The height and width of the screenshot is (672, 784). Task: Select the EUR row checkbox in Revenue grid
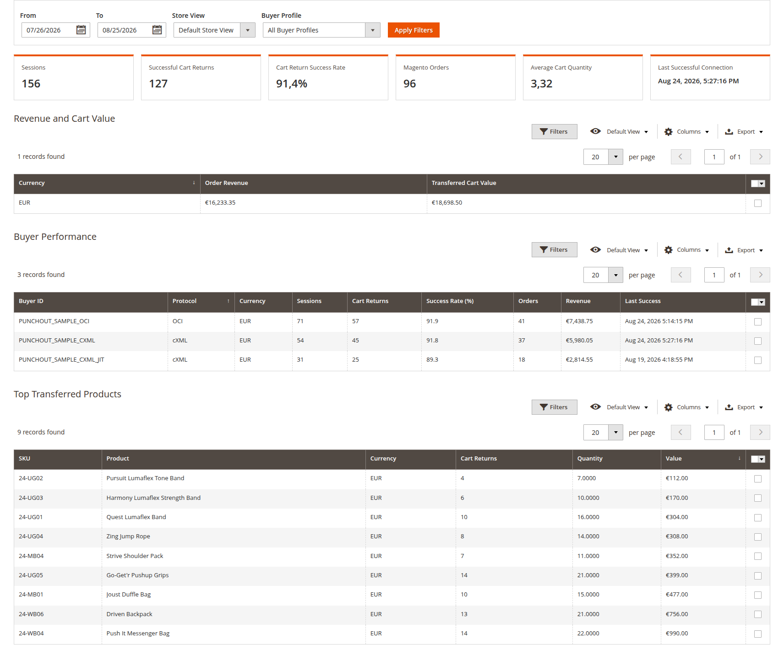click(758, 203)
